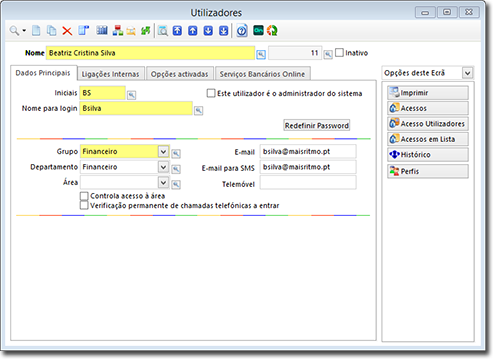496x363 pixels.
Task: Open the Acesso Utilizadores button
Action: click(428, 124)
